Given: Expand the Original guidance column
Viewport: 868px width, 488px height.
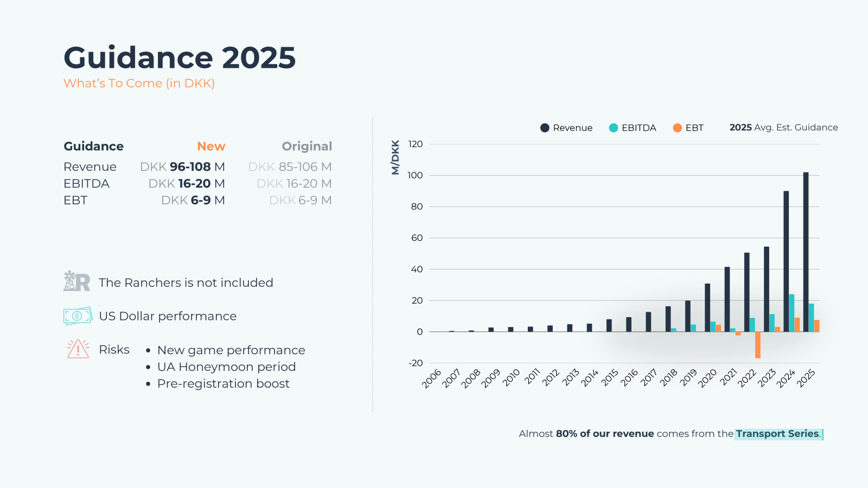Looking at the screenshot, I should coord(307,146).
